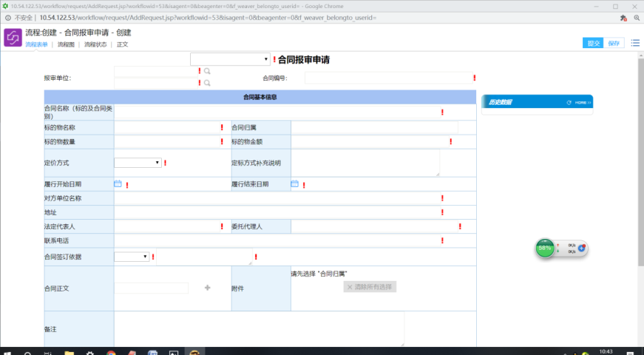Focus the 标的物数量 input field
Image resolution: width=644 pixels, height=355 pixels.
click(167, 141)
